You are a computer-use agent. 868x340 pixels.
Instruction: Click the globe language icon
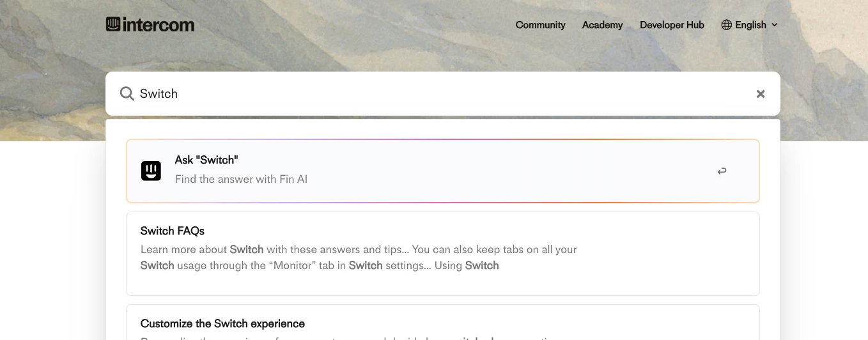click(x=726, y=25)
